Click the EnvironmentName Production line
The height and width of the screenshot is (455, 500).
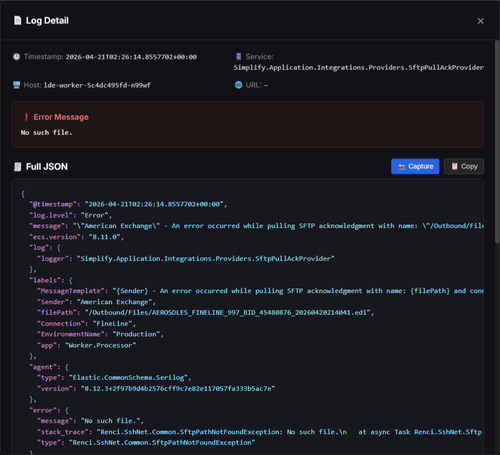pyautogui.click(x=100, y=334)
